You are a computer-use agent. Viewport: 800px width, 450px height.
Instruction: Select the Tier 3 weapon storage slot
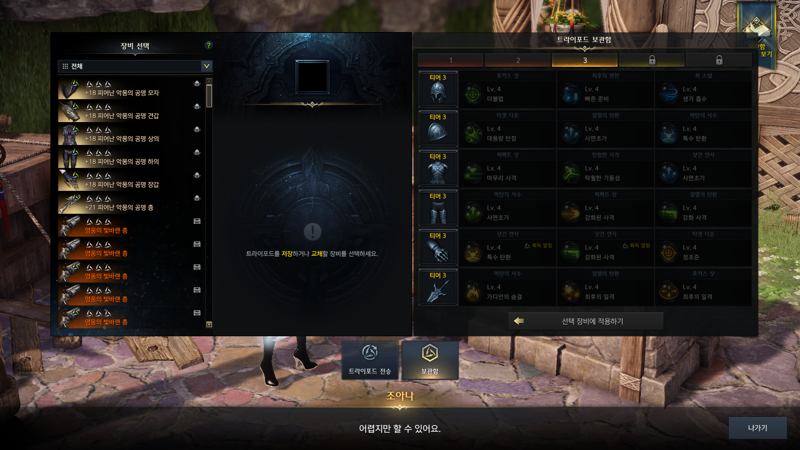coord(438,287)
